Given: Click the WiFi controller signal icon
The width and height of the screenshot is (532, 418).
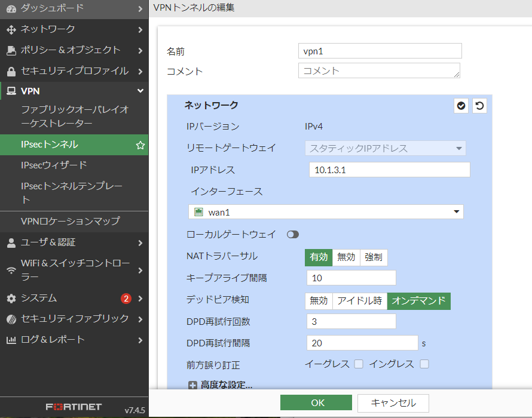Looking at the screenshot, I should coord(11,270).
